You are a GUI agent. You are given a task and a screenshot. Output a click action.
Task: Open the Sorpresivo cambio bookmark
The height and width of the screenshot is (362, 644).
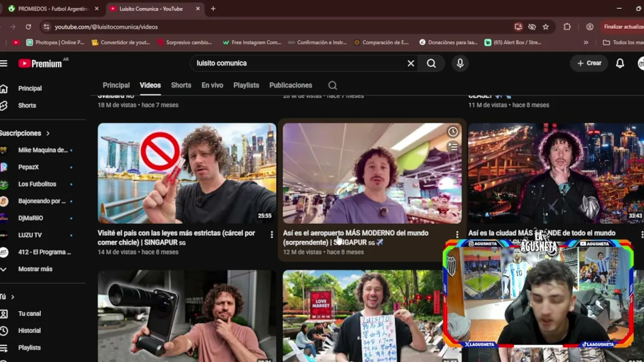(185, 43)
